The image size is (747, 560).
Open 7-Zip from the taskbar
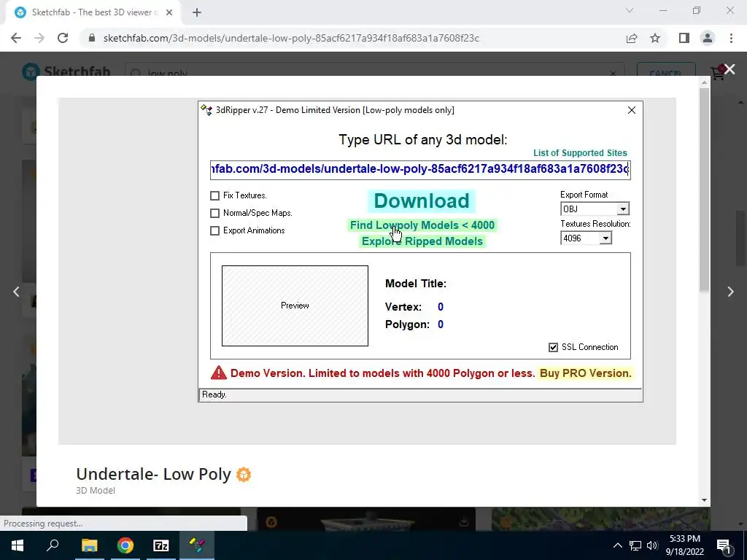point(161,545)
